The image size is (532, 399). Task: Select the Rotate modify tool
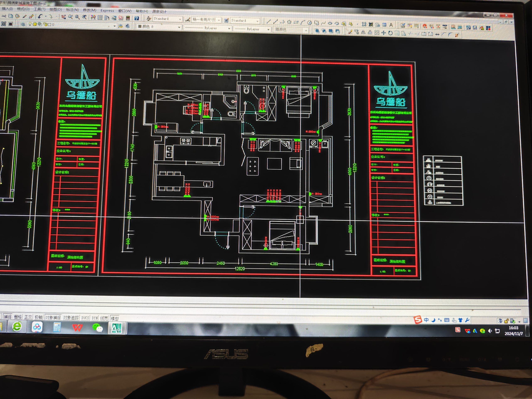tap(390, 33)
